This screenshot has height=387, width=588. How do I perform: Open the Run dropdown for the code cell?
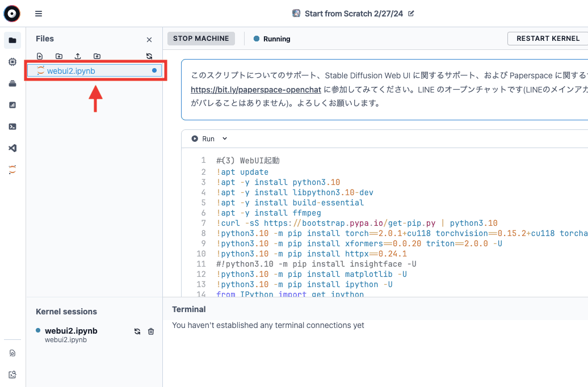pyautogui.click(x=224, y=138)
